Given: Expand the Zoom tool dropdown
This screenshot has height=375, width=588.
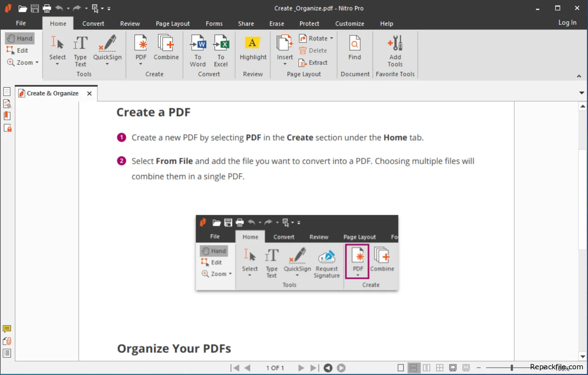Looking at the screenshot, I should click(x=37, y=63).
